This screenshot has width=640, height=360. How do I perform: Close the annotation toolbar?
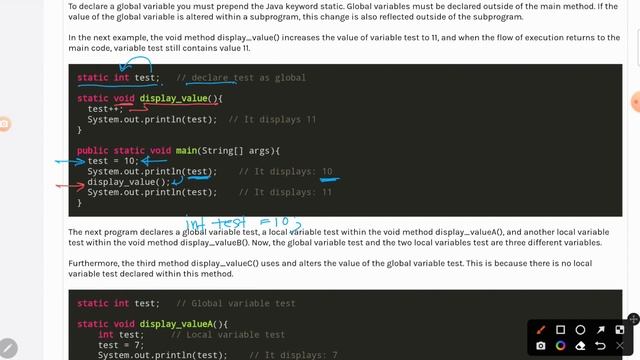pyautogui.click(x=620, y=346)
